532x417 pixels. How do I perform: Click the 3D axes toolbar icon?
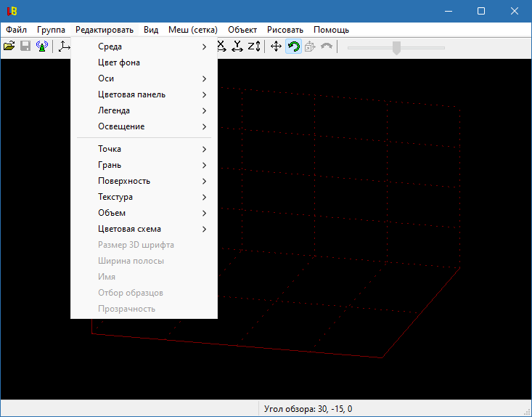click(x=65, y=46)
